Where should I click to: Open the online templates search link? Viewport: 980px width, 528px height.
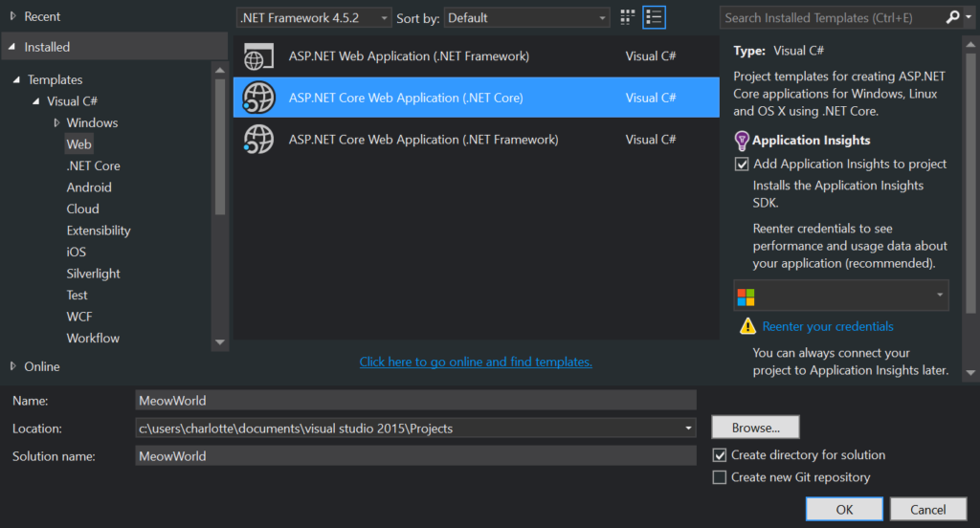point(476,362)
